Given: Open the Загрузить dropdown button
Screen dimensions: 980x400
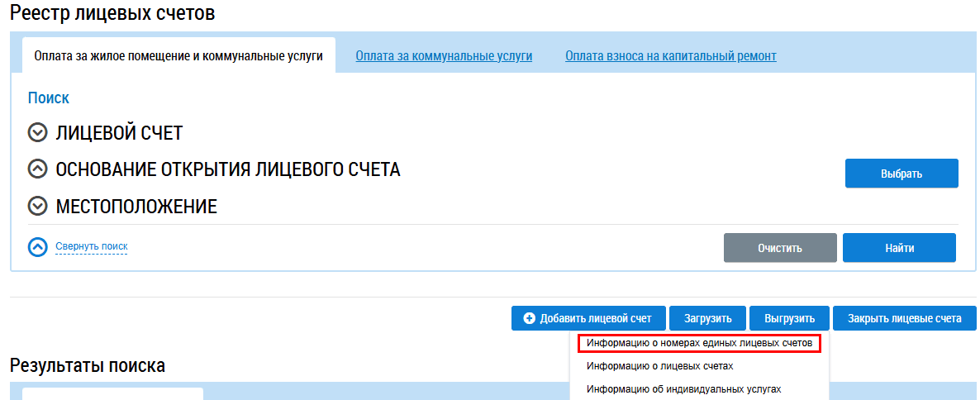Looking at the screenshot, I should click(x=707, y=318).
